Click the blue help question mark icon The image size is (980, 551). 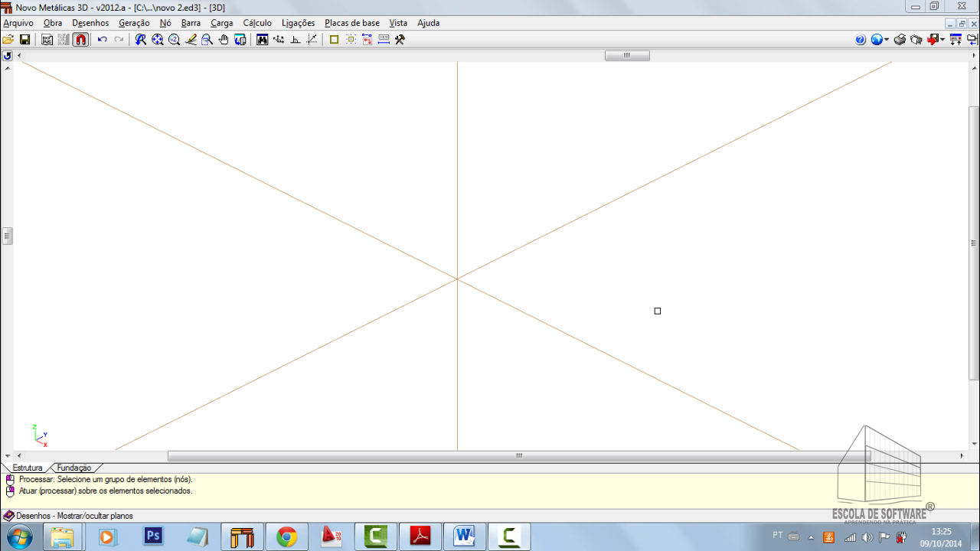point(861,40)
